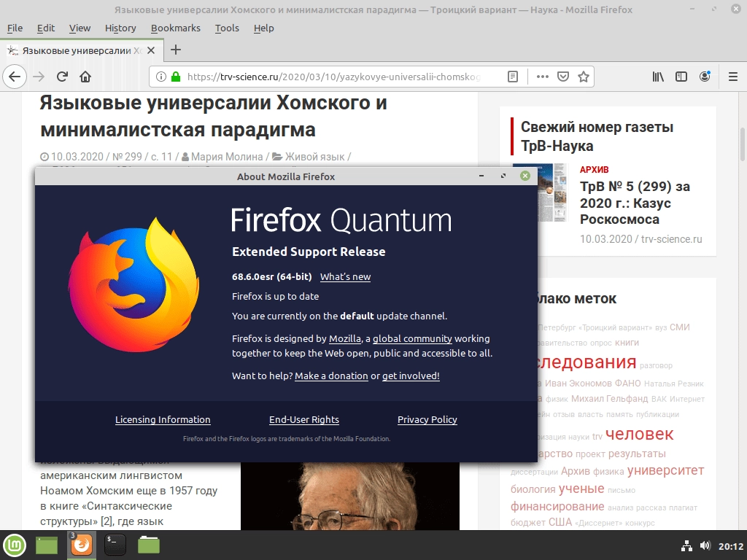747x560 pixels.
Task: Launch the file manager from the taskbar
Action: (x=148, y=545)
